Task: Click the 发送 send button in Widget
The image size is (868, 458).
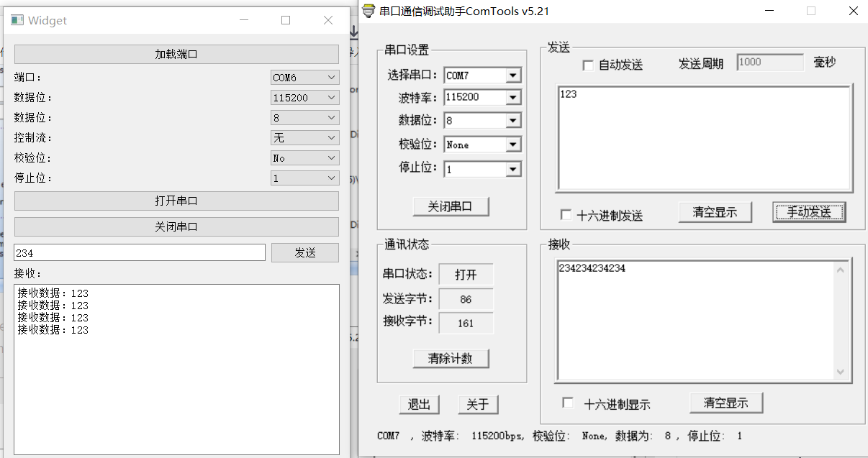Action: click(x=304, y=252)
